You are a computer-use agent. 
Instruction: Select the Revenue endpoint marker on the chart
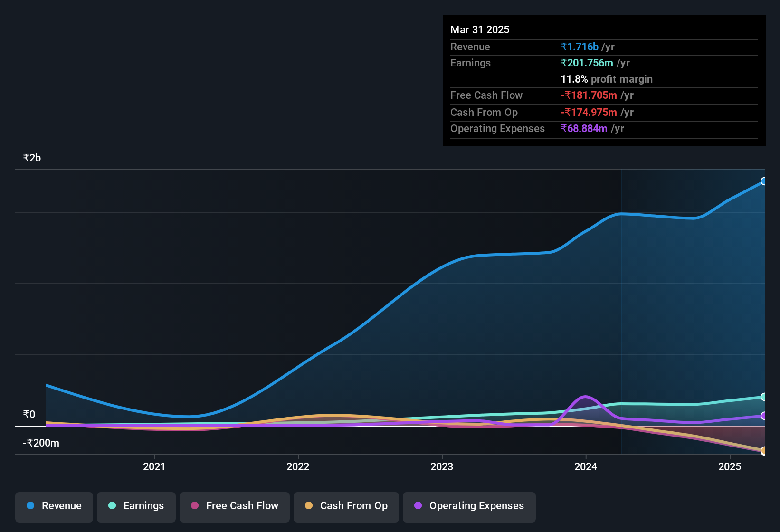click(x=764, y=181)
